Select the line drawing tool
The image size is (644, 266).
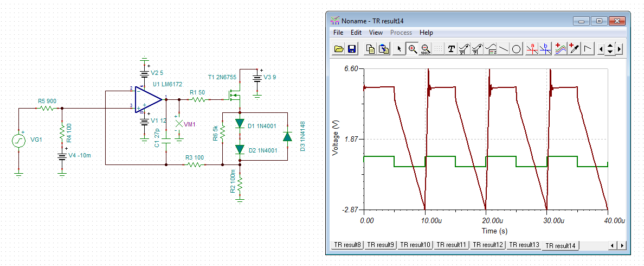[x=504, y=49]
